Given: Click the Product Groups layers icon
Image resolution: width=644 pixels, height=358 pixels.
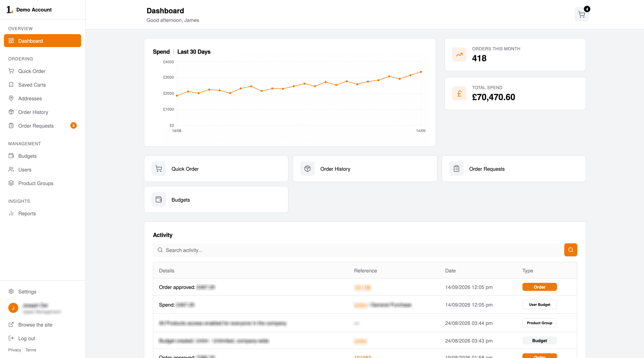Looking at the screenshot, I should [x=11, y=183].
